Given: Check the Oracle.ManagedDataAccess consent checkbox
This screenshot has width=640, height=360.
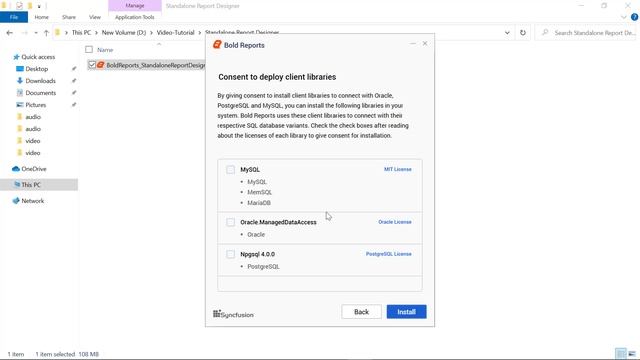Looking at the screenshot, I should coord(230,222).
